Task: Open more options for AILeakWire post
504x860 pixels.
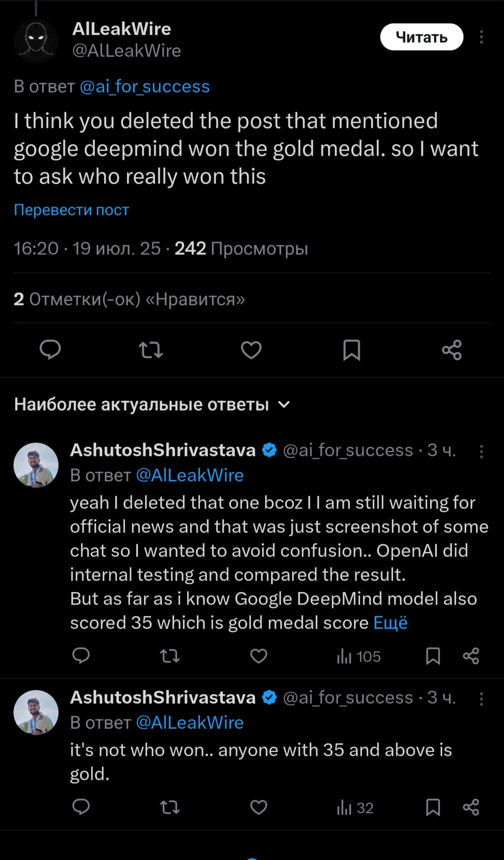Action: pyautogui.click(x=481, y=37)
